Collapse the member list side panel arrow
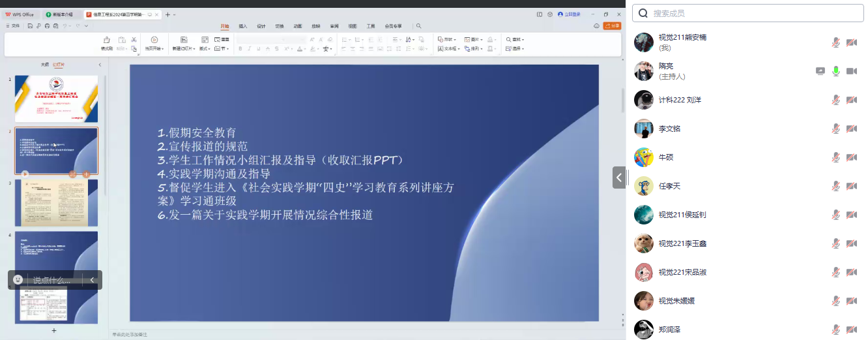This screenshot has width=868, height=340. (x=619, y=178)
